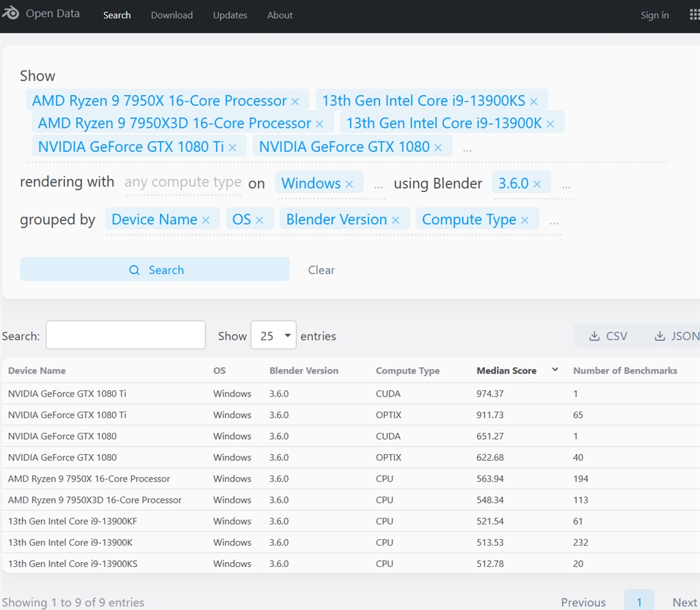Remove the 3.6.0 Blender version filter
700x610 pixels.
coord(537,184)
